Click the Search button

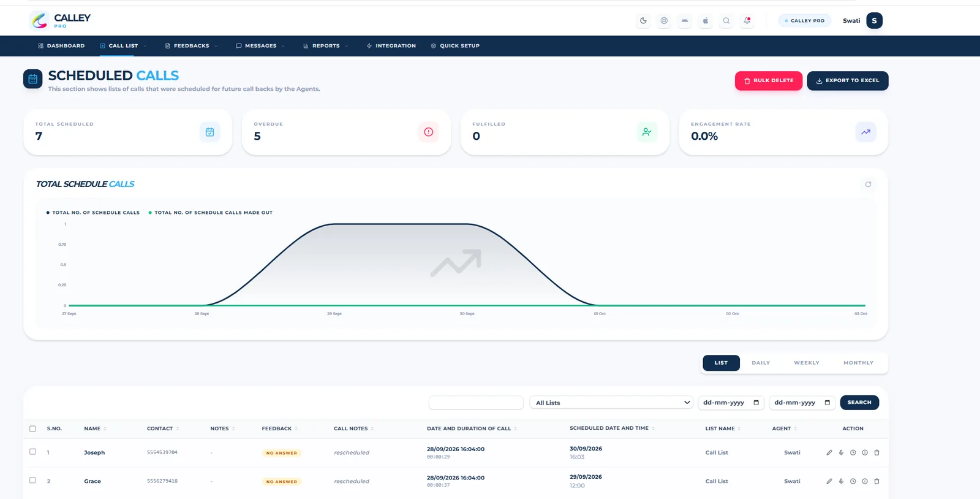[859, 403]
